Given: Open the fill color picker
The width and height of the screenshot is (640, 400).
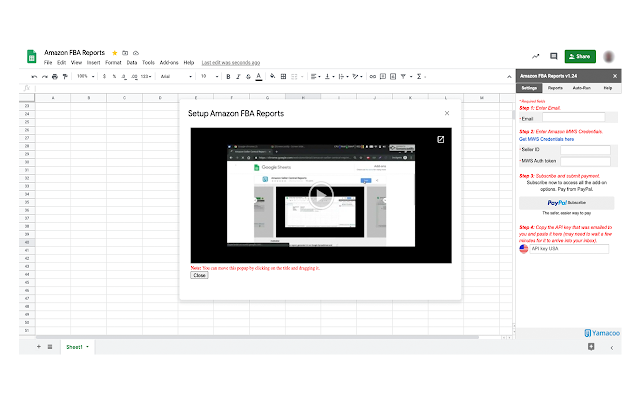Looking at the screenshot, I should coord(273,76).
